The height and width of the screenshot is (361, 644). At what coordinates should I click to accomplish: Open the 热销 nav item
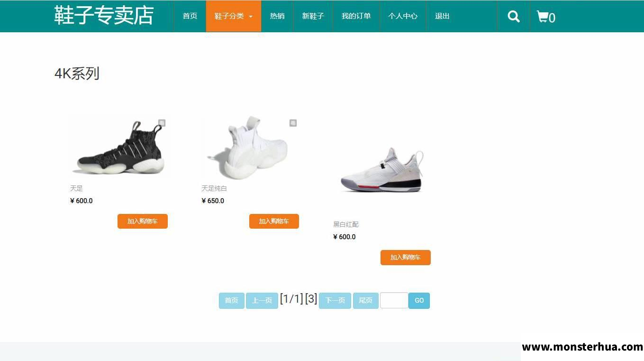point(277,16)
